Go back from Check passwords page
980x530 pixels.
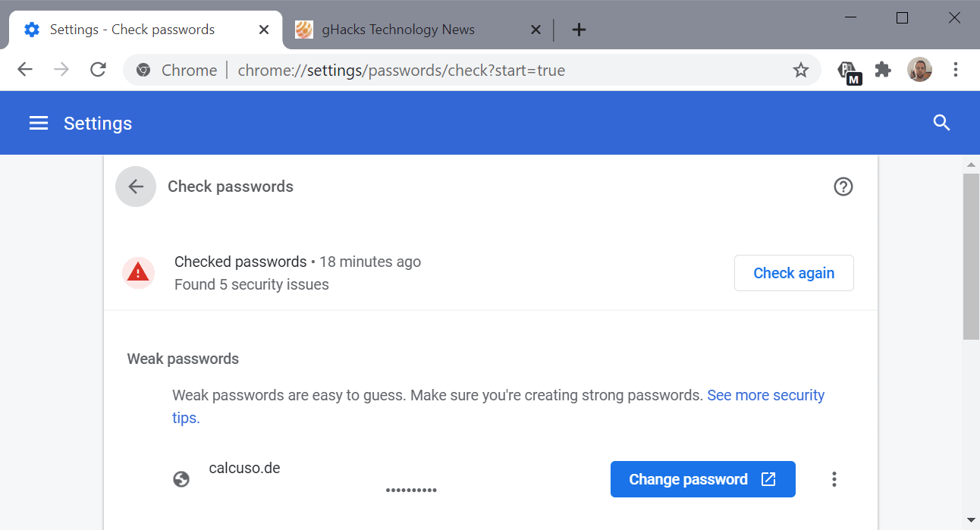click(136, 187)
